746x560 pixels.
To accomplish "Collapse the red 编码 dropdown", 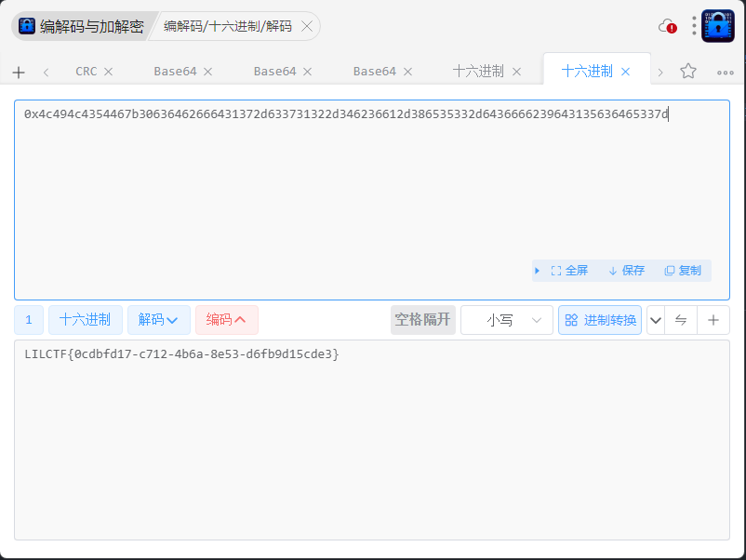I will tap(226, 320).
